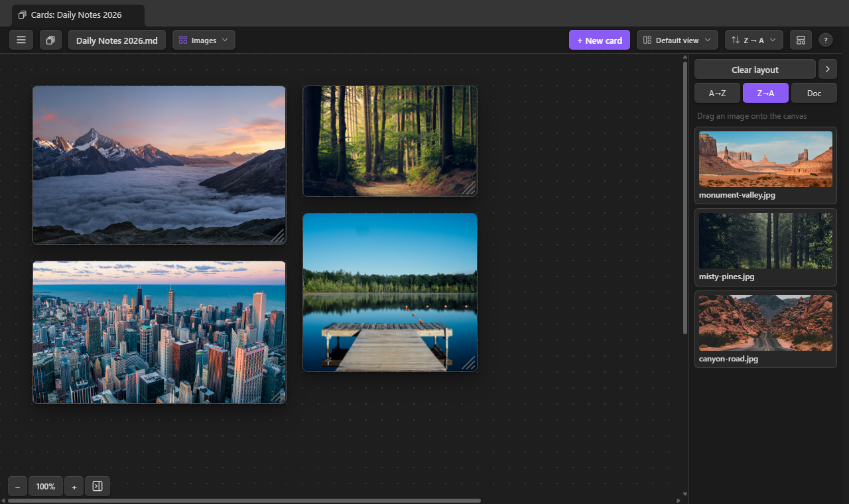Image resolution: width=849 pixels, height=504 pixels.
Task: Open the Default view dropdown
Action: [x=677, y=40]
